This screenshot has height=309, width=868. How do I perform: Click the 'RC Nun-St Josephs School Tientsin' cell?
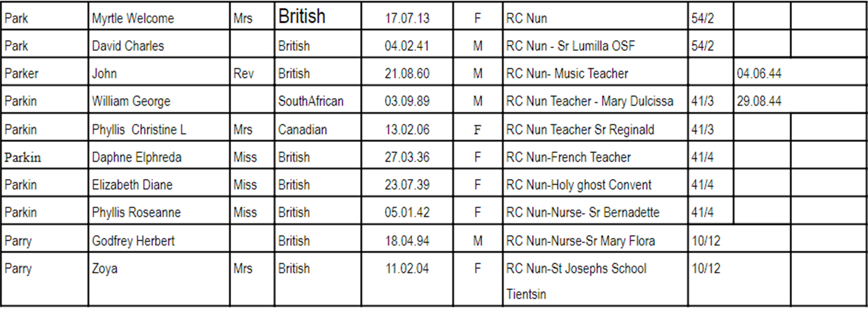(x=595, y=279)
